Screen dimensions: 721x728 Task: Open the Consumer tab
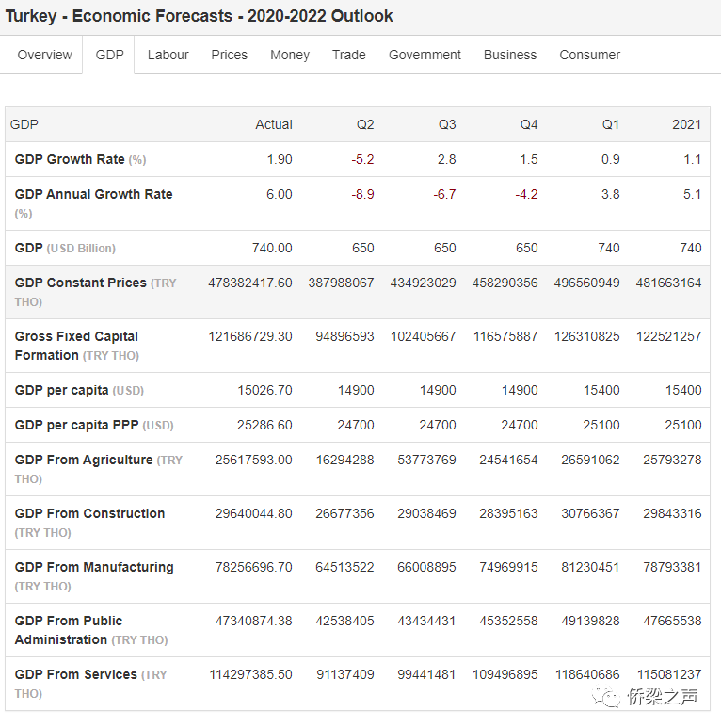point(590,55)
